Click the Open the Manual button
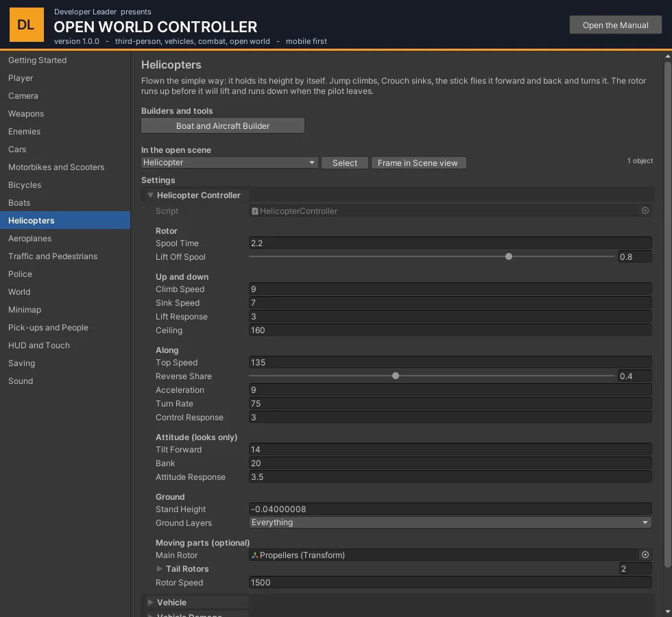This screenshot has width=672, height=617. coord(616,25)
